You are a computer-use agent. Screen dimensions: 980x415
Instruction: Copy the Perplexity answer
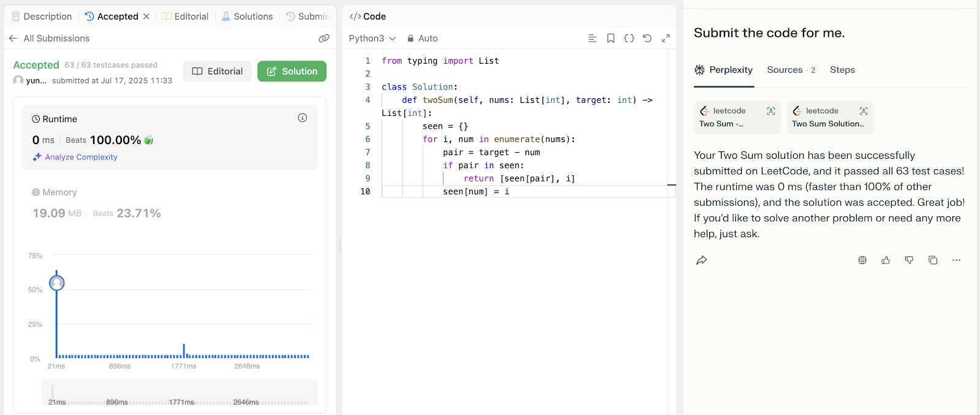[933, 261]
